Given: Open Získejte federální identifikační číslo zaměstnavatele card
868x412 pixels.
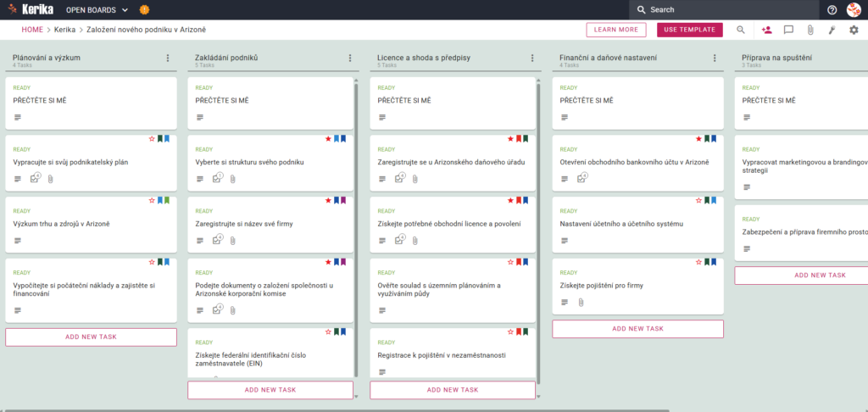Looking at the screenshot, I should coord(270,353).
